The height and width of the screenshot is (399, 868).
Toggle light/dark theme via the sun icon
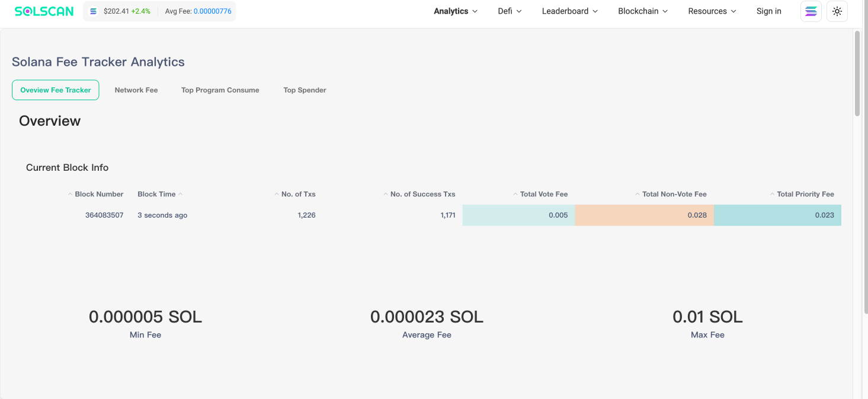pyautogui.click(x=837, y=11)
